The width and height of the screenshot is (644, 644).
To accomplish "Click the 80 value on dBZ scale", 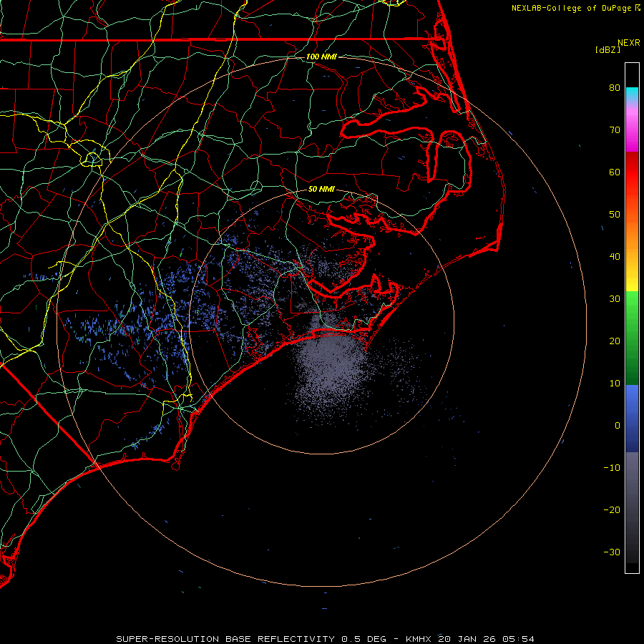I will (x=615, y=87).
